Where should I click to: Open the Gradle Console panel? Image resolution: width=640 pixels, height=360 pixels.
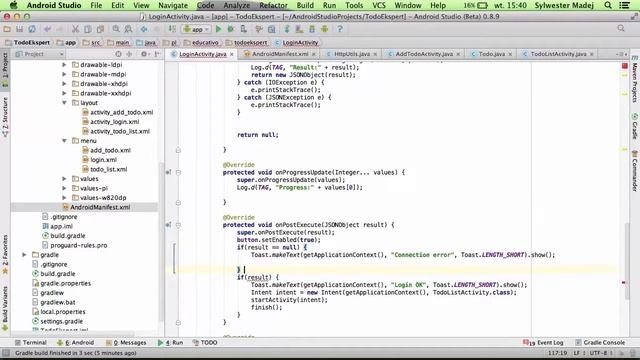tap(600, 342)
